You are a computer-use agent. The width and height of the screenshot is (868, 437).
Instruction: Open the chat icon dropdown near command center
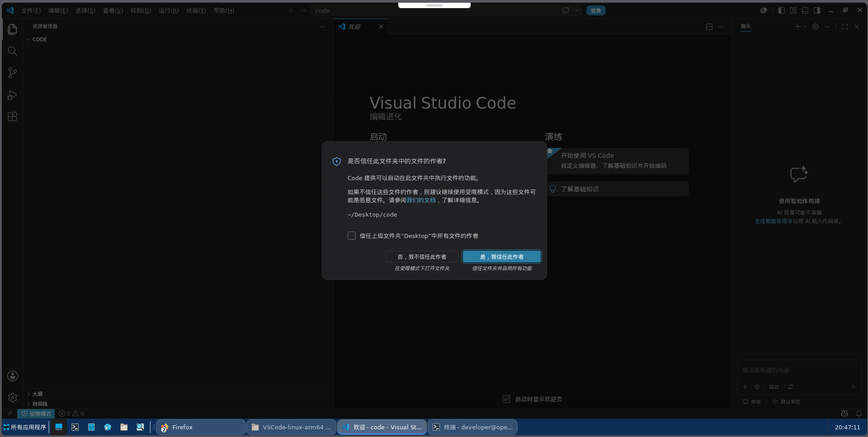pos(577,10)
